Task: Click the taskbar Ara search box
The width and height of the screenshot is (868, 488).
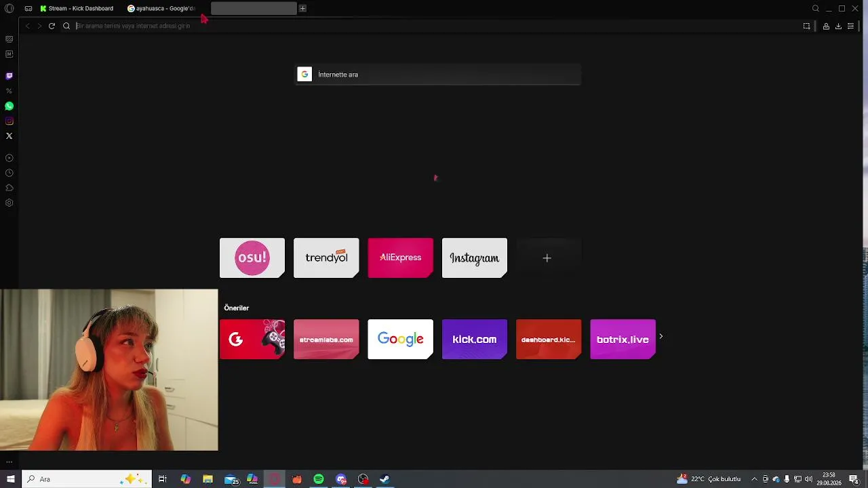Action: point(87,479)
